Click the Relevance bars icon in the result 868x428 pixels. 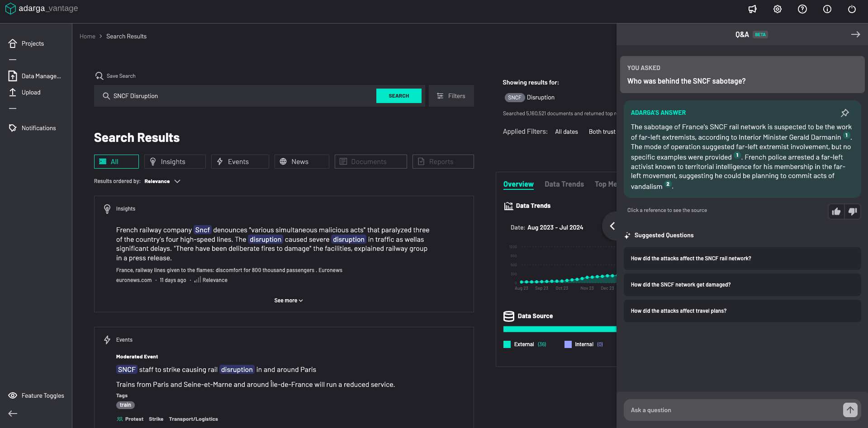pos(198,280)
